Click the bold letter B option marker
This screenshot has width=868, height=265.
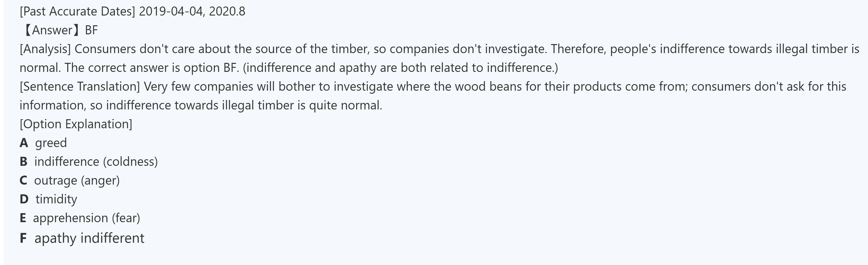tap(23, 162)
